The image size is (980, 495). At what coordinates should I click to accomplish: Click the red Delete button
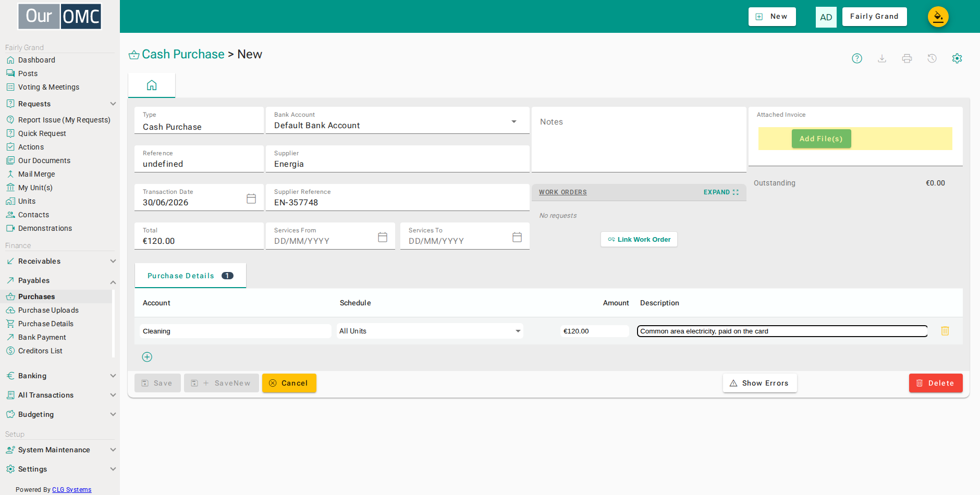(x=936, y=383)
